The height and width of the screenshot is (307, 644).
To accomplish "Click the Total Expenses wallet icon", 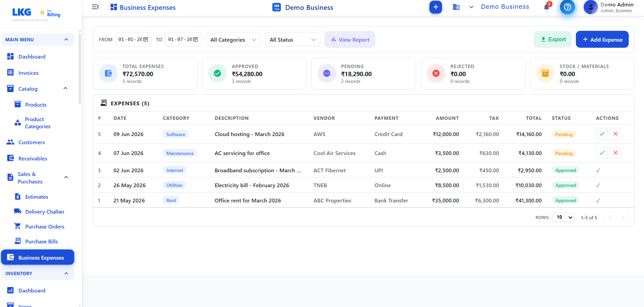I will tap(108, 73).
